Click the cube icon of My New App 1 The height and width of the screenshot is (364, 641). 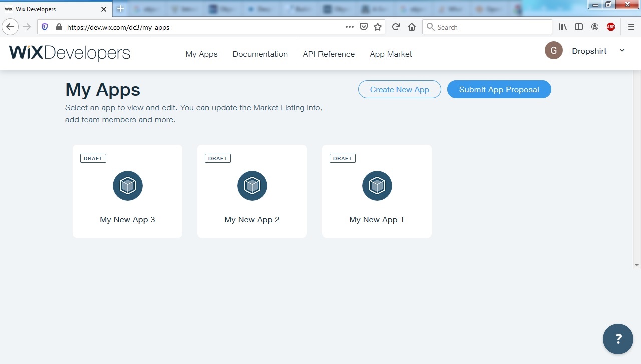coord(377,186)
